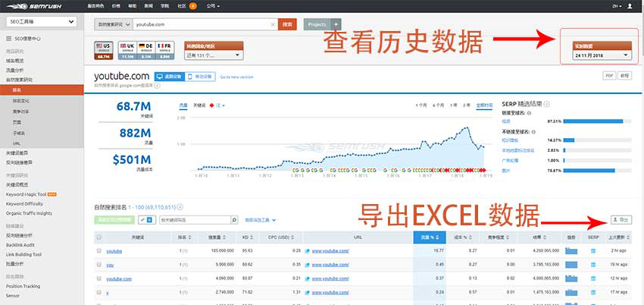Open the external link icon in you row
This screenshot has width=644, height=305.
(x=307, y=265)
